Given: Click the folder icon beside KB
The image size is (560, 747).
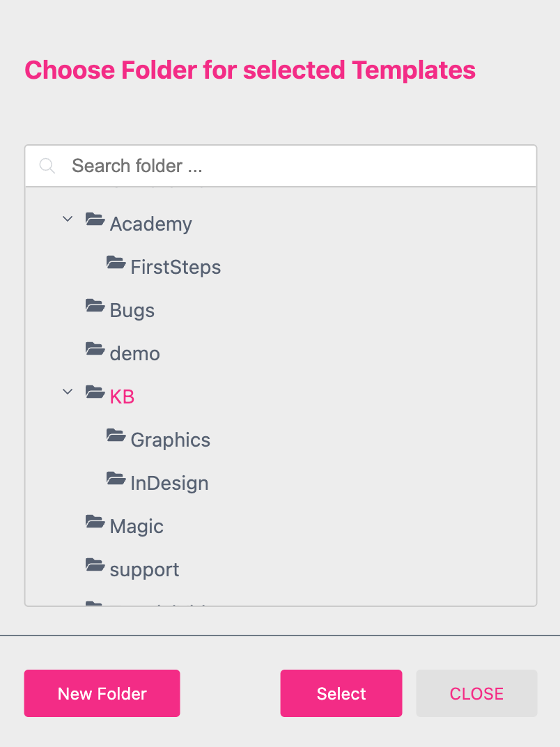Looking at the screenshot, I should pyautogui.click(x=95, y=392).
